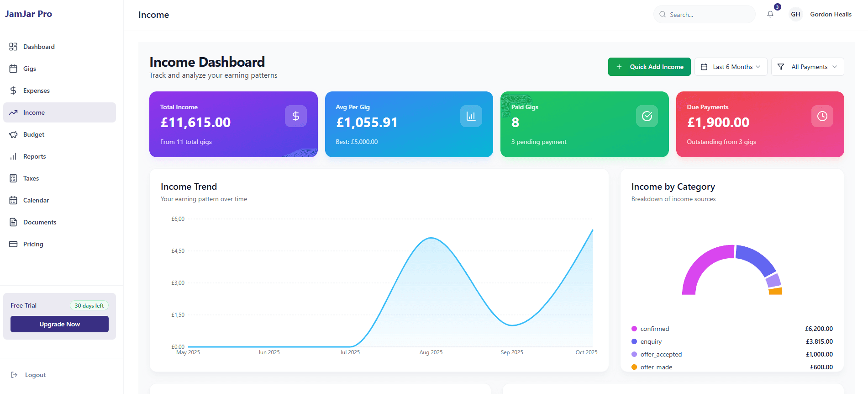Expand the All Payments filter dropdown

pyautogui.click(x=807, y=67)
